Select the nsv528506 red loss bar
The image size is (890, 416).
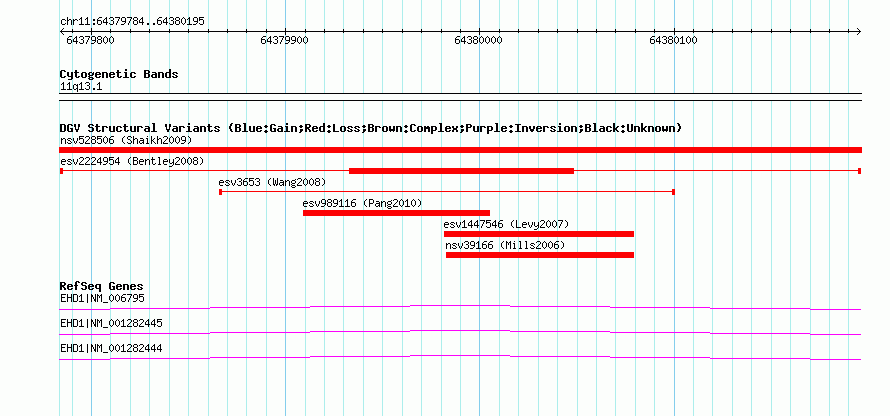pos(460,150)
